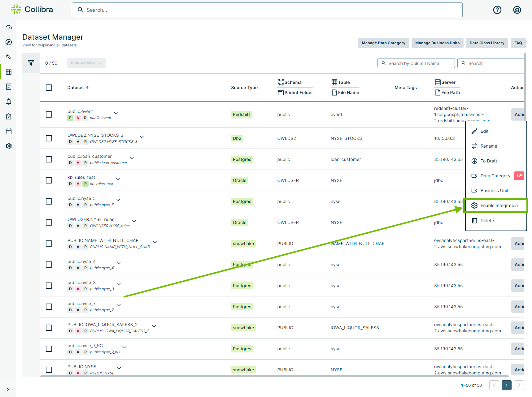Click the filter icon above the dataset table

coord(31,63)
